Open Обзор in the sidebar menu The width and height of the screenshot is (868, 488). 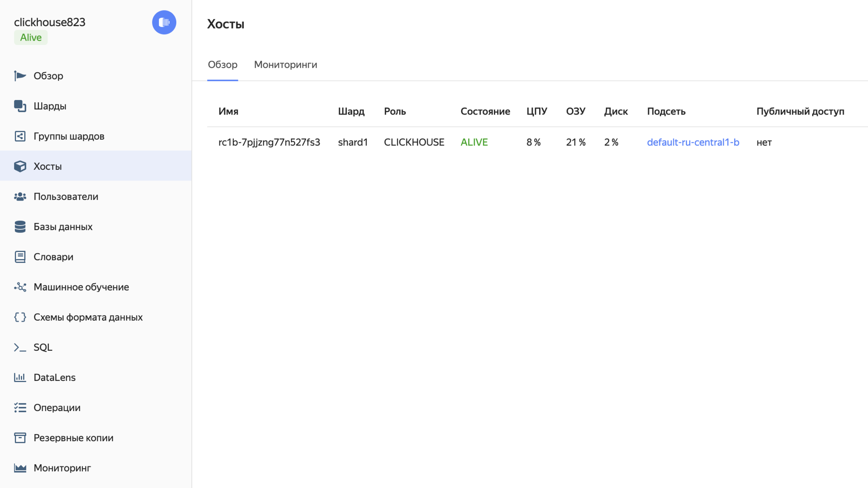pos(96,76)
